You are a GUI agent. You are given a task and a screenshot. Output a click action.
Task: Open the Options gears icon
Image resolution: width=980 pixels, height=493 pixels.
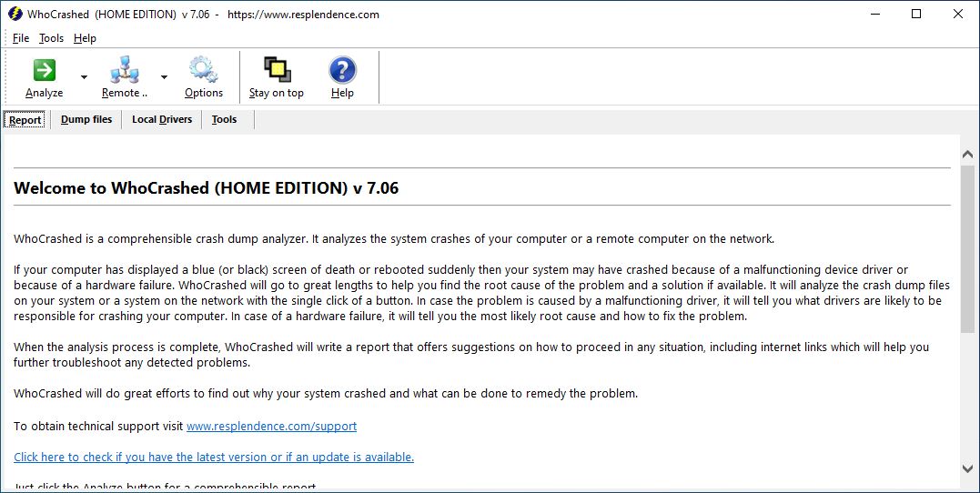[x=204, y=69]
